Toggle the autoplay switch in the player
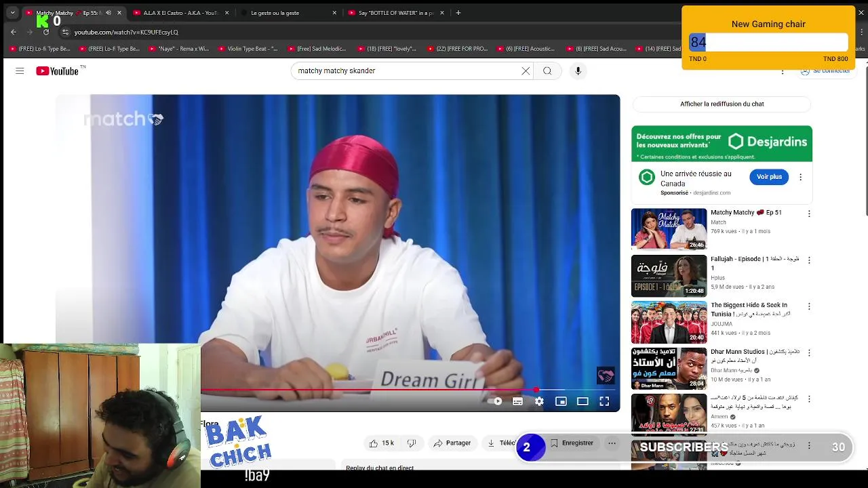Viewport: 868px width, 488px height. coord(495,401)
